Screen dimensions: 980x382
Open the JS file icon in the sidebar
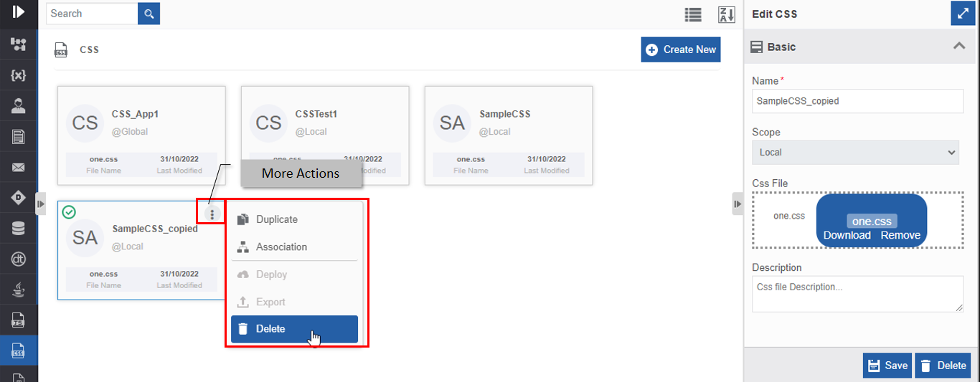[x=19, y=320]
